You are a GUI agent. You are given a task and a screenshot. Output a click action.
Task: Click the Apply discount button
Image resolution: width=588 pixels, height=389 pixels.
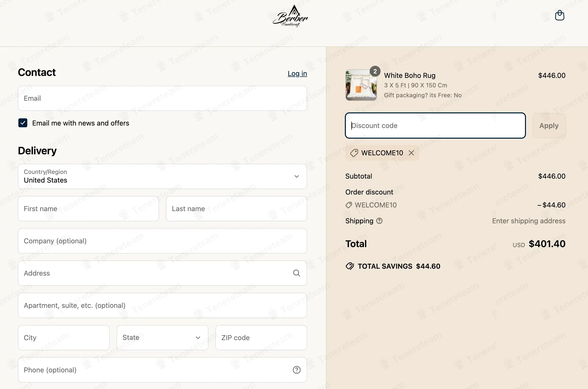[549, 126]
